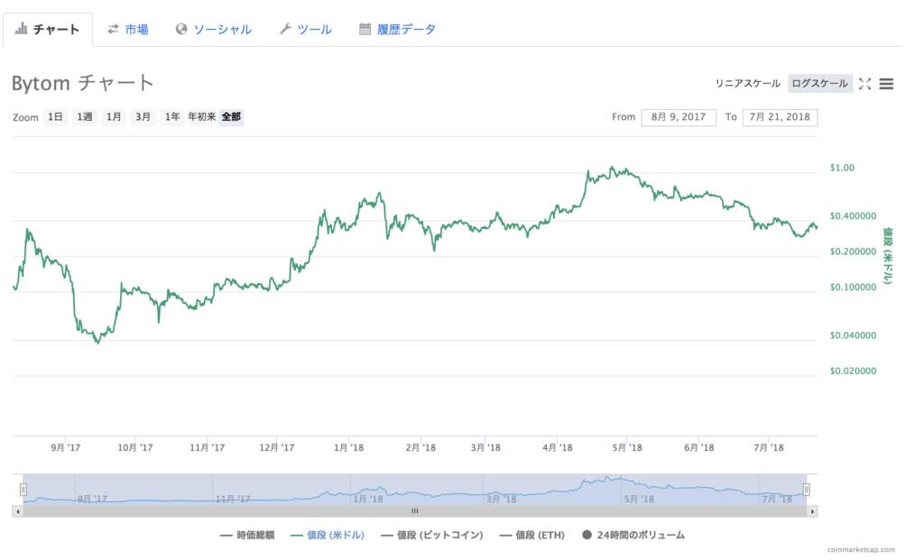The image size is (924, 560).
Task: Open the hamburger chart export menu
Action: click(x=886, y=83)
